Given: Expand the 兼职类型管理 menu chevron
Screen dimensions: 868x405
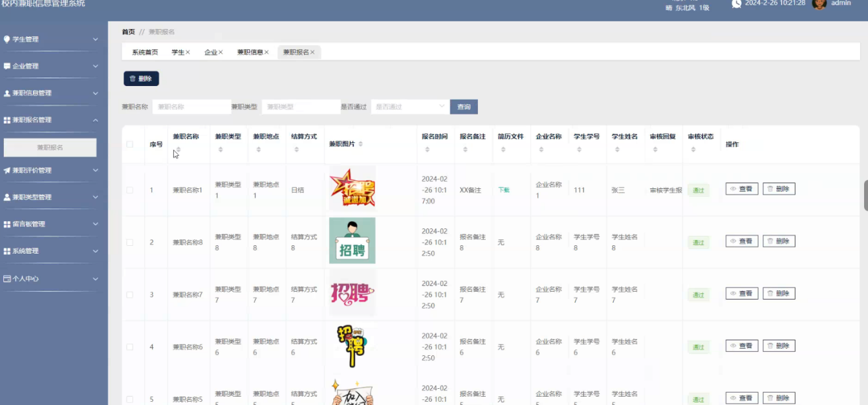Looking at the screenshot, I should pyautogui.click(x=96, y=197).
